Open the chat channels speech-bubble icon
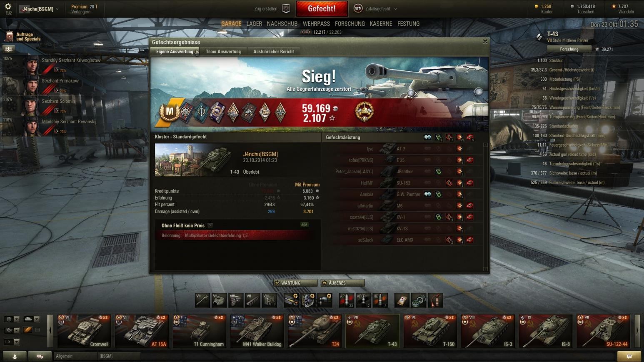Image resolution: width=644 pixels, height=362 pixels. [x=40, y=356]
